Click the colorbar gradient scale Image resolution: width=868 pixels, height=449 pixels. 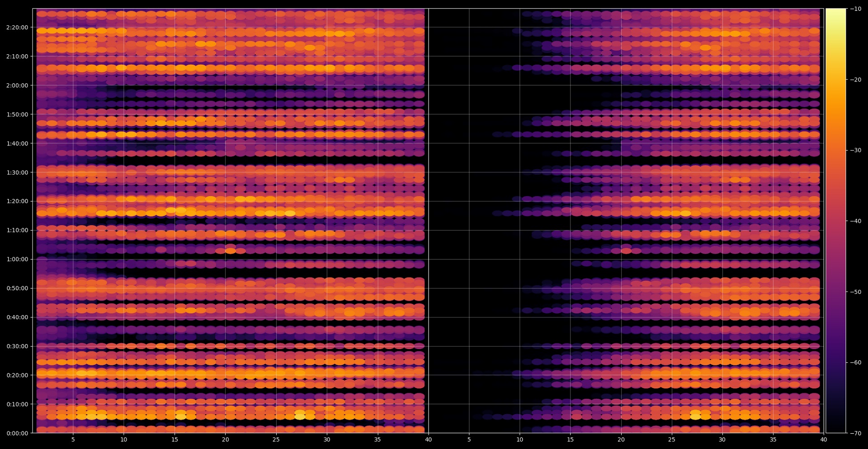[x=835, y=221]
